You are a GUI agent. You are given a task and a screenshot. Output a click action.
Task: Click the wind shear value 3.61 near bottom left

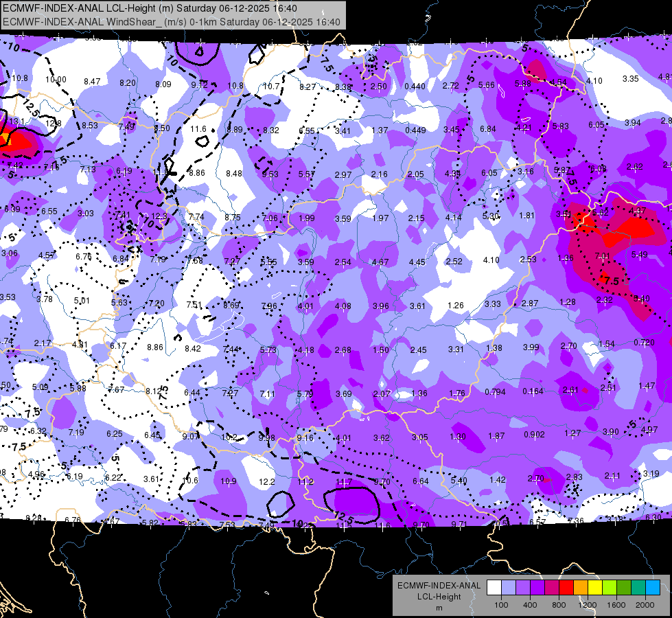pyautogui.click(x=151, y=479)
